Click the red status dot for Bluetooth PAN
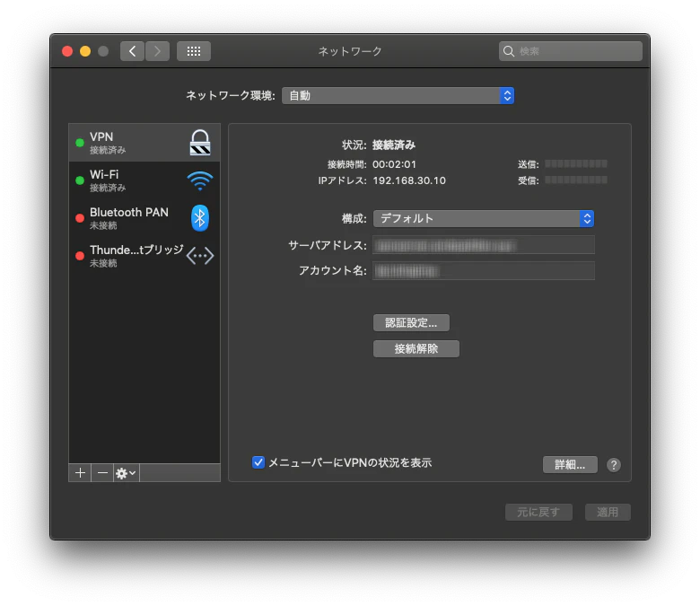 pos(80,218)
